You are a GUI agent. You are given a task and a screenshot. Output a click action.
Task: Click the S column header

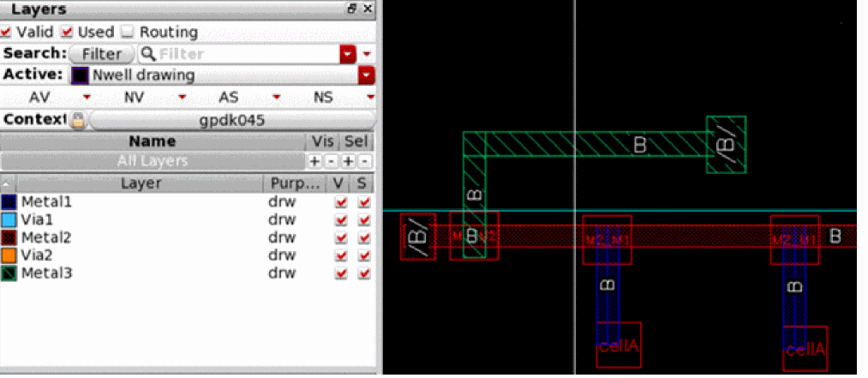pos(363,183)
